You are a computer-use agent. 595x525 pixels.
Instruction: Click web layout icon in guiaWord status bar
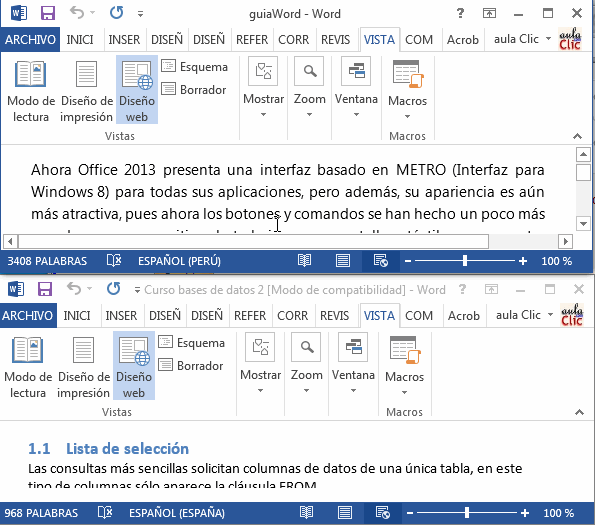coord(381,261)
